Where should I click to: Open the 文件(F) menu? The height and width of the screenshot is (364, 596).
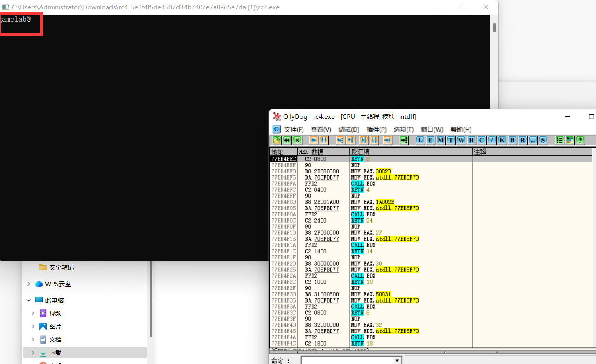tap(294, 130)
